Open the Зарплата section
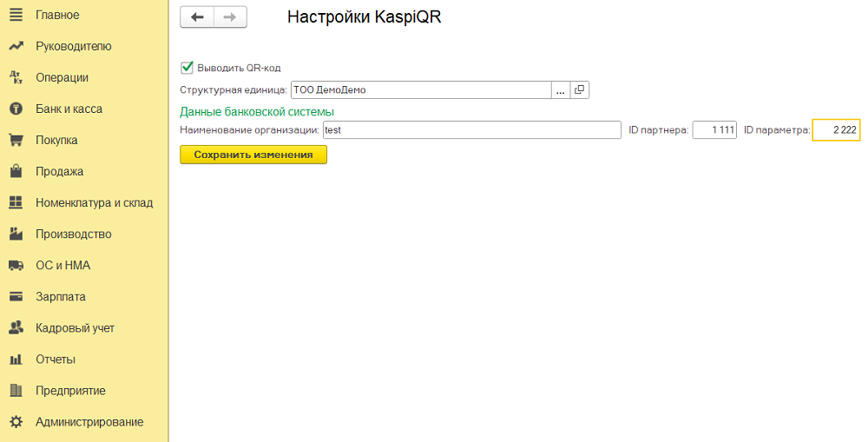 [61, 297]
